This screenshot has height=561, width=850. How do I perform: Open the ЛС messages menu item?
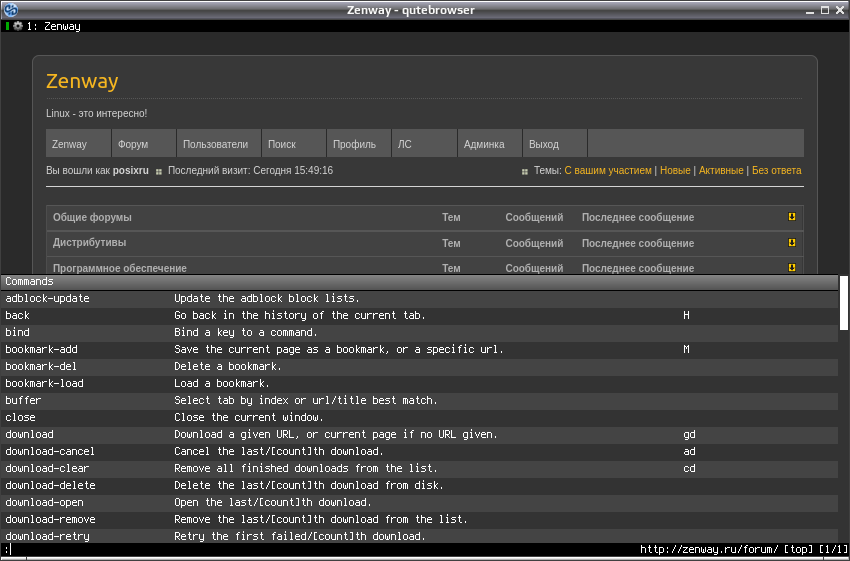click(x=423, y=144)
